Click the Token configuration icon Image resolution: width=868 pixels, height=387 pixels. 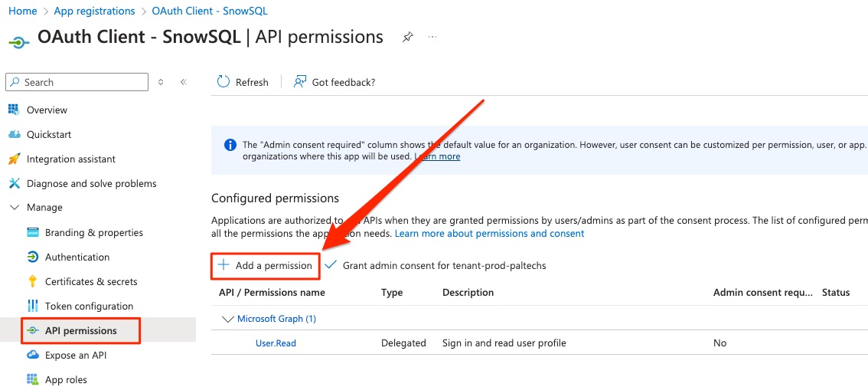32,306
